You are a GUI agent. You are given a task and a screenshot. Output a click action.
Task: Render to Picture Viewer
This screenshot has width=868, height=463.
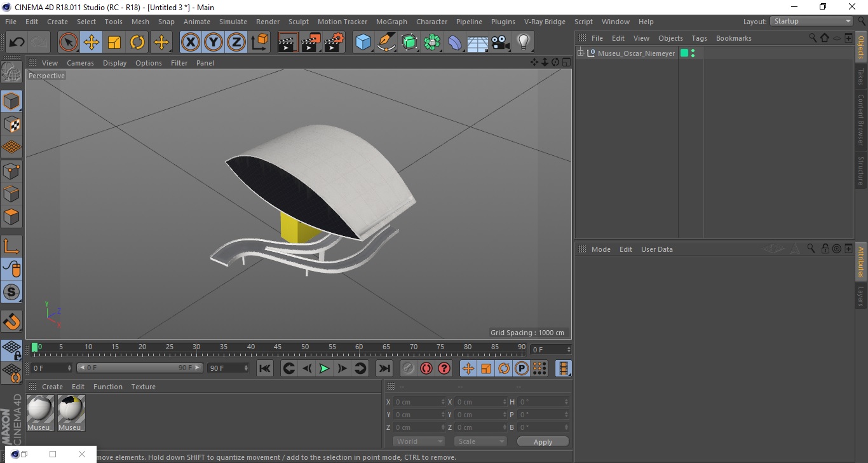[311, 43]
